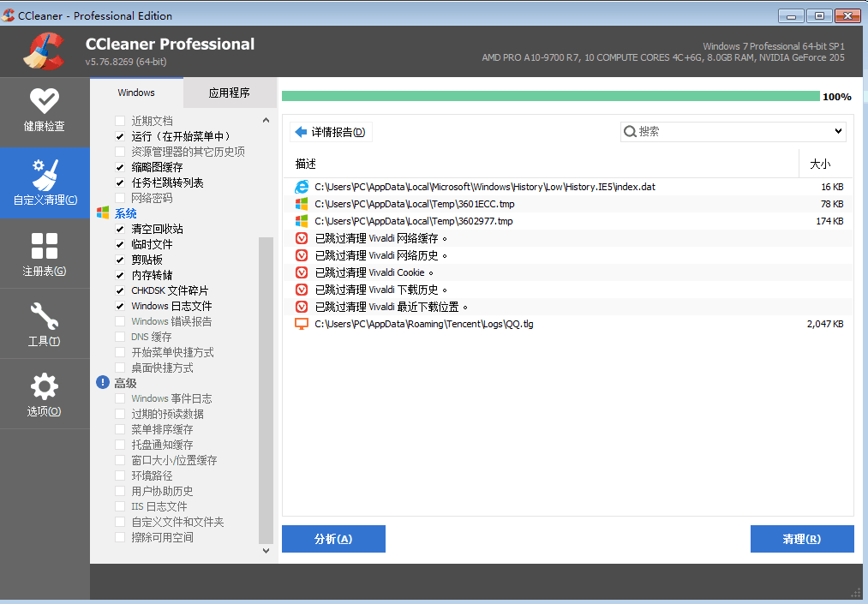Select the 自定义清理 broom icon

45,174
